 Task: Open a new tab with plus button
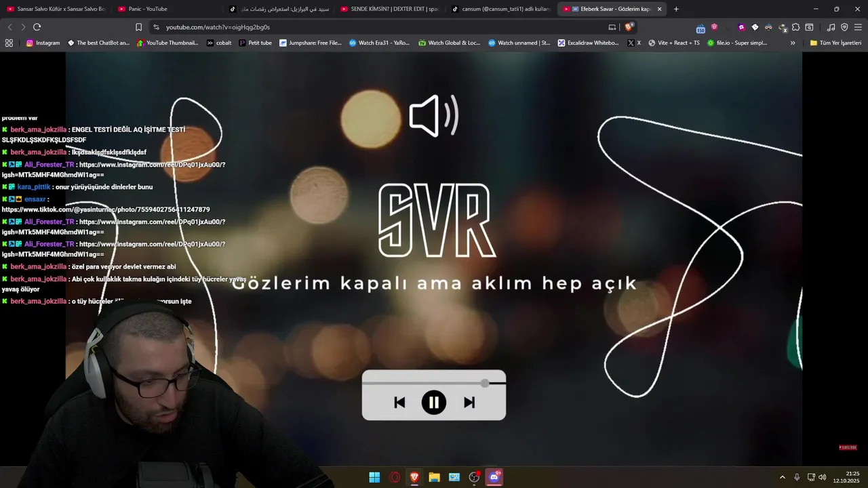676,9
